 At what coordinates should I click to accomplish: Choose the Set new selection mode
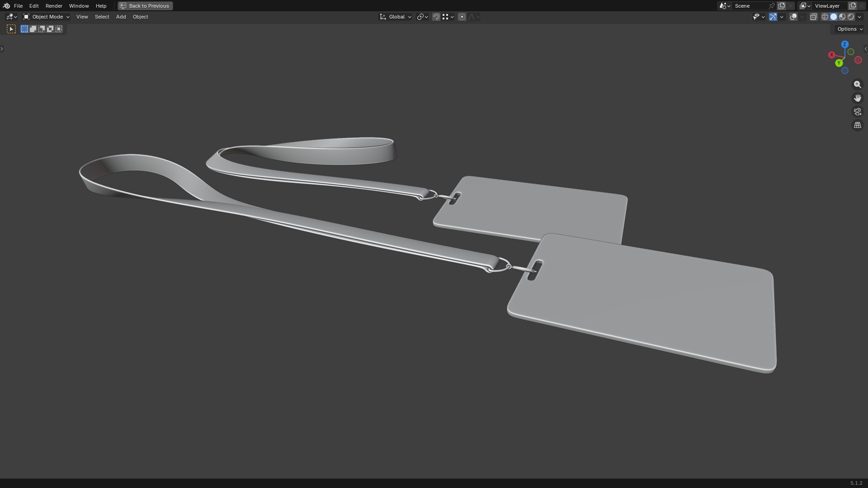(24, 29)
